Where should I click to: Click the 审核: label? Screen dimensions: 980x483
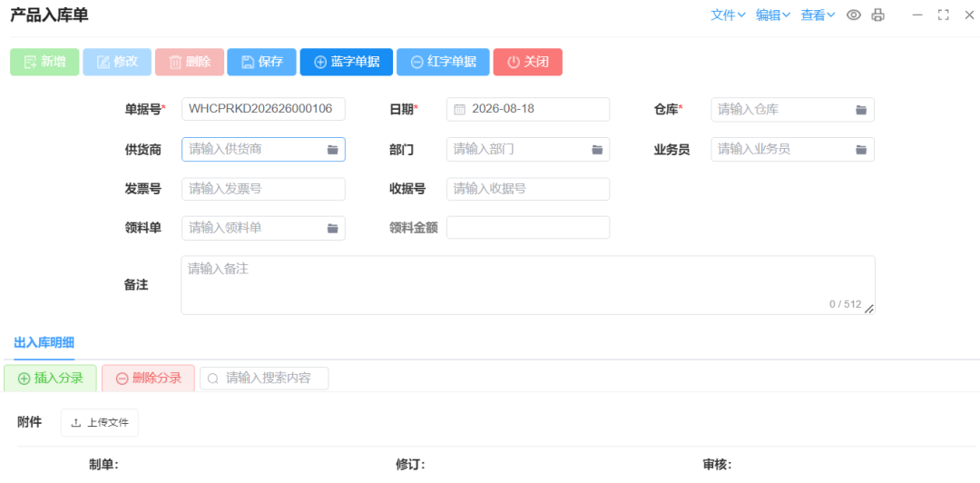717,465
